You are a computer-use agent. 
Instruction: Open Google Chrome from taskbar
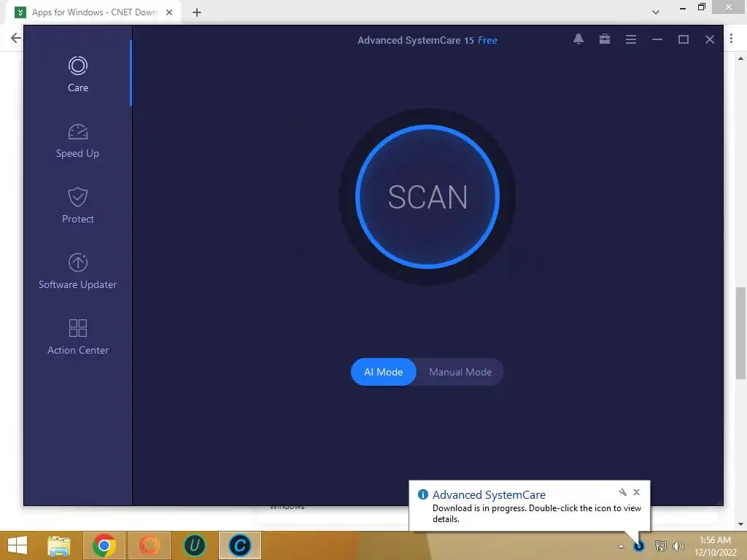tap(104, 545)
